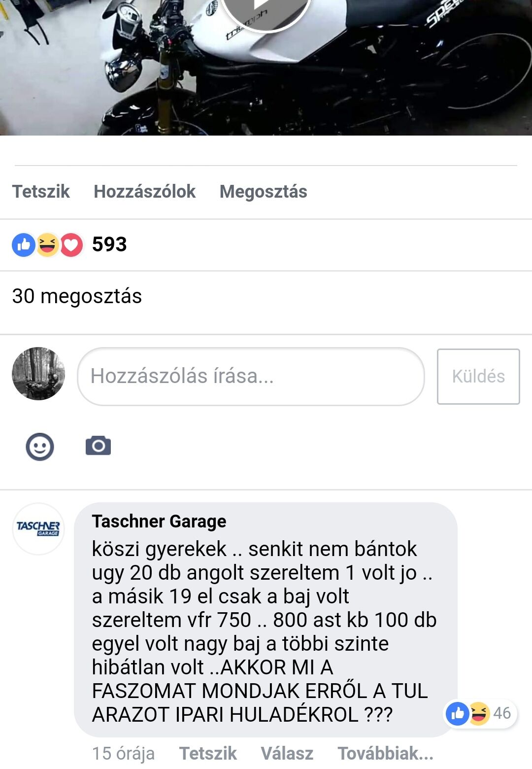Click the Küldés send button
This screenshot has height=769, width=532.
click(x=478, y=377)
